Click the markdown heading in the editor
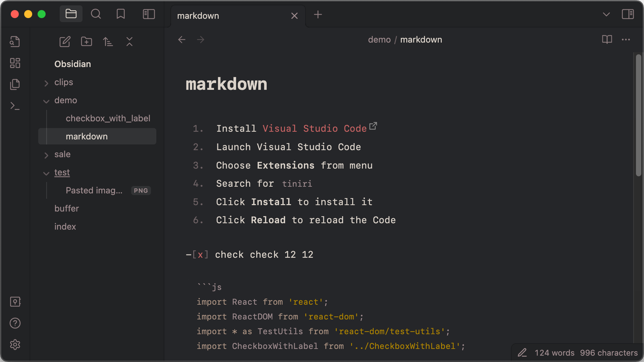The width and height of the screenshot is (644, 362). 226,84
